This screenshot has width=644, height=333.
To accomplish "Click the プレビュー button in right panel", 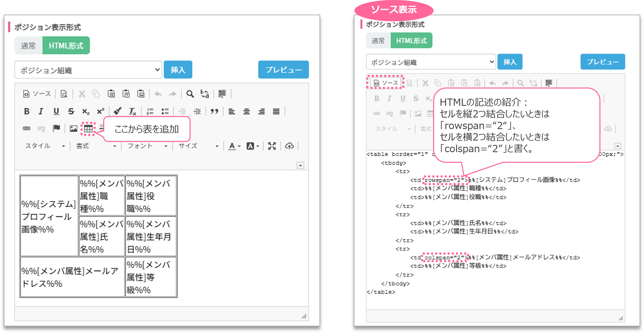I will pos(602,62).
